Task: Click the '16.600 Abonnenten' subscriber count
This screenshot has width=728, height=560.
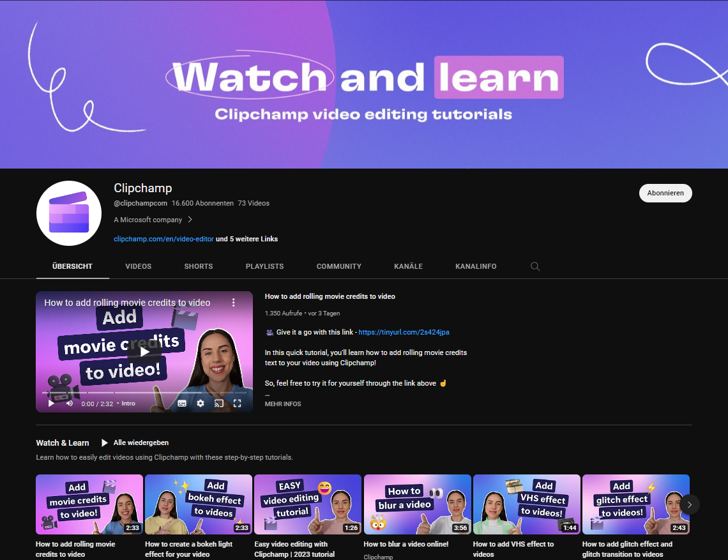Action: point(202,204)
